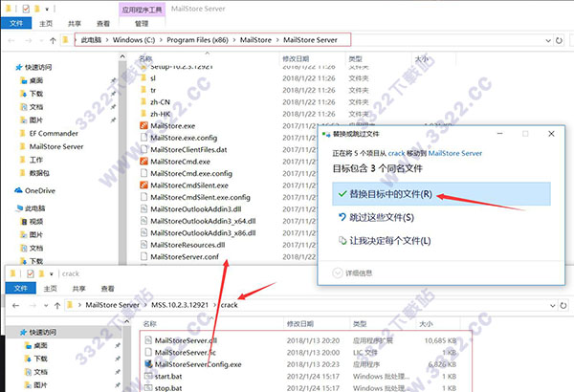Screen dimensions: 574x392
Task: Select MailStoreCmd.exe file
Action: point(180,162)
